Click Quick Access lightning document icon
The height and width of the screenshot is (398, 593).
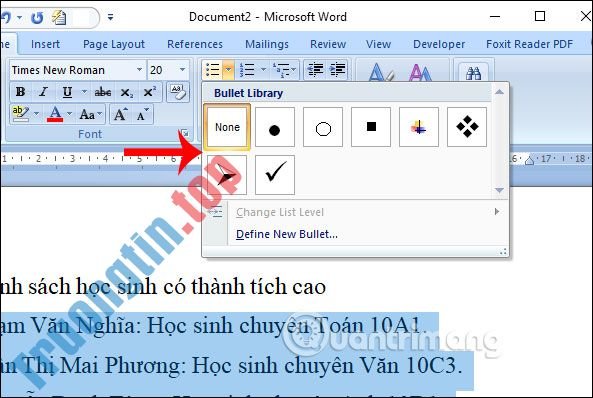[x=59, y=17]
